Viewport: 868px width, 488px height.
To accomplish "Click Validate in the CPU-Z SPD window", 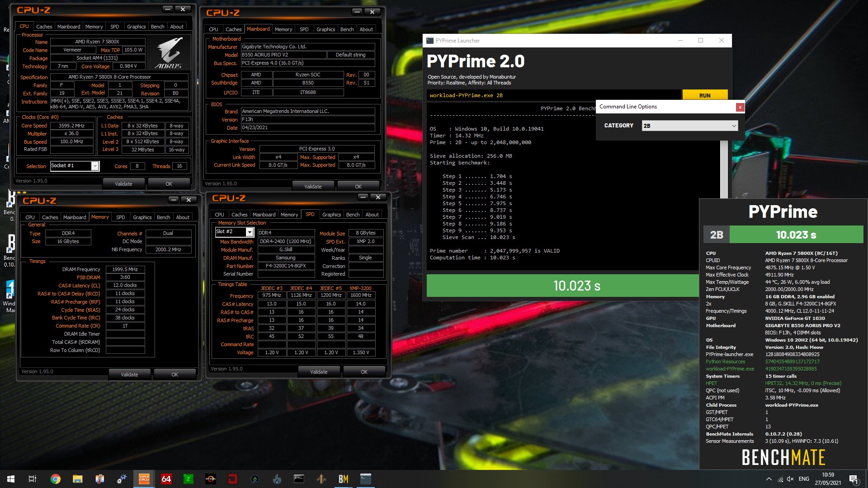I will (x=319, y=372).
